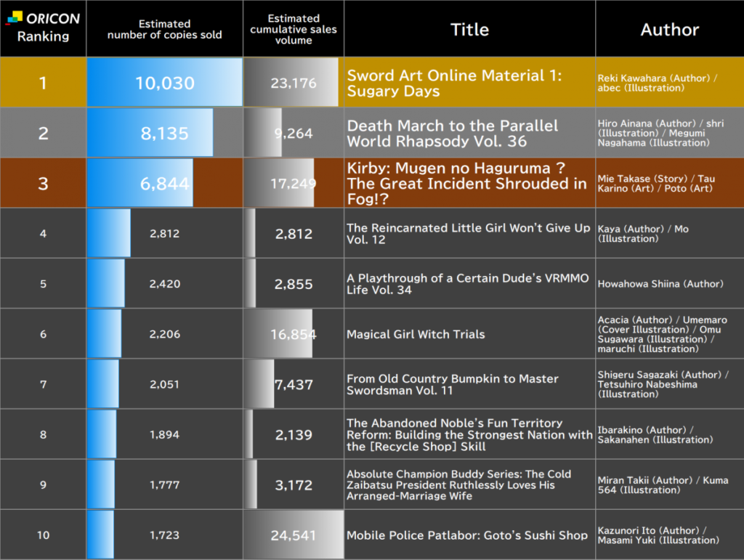744x560 pixels.
Task: Click the 8,135 copies sold bar
Action: 150,133
